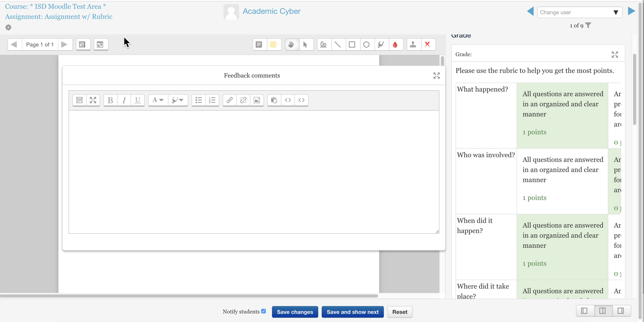Show more editor buttons in toolbar
The width and height of the screenshot is (644, 322).
click(x=79, y=100)
